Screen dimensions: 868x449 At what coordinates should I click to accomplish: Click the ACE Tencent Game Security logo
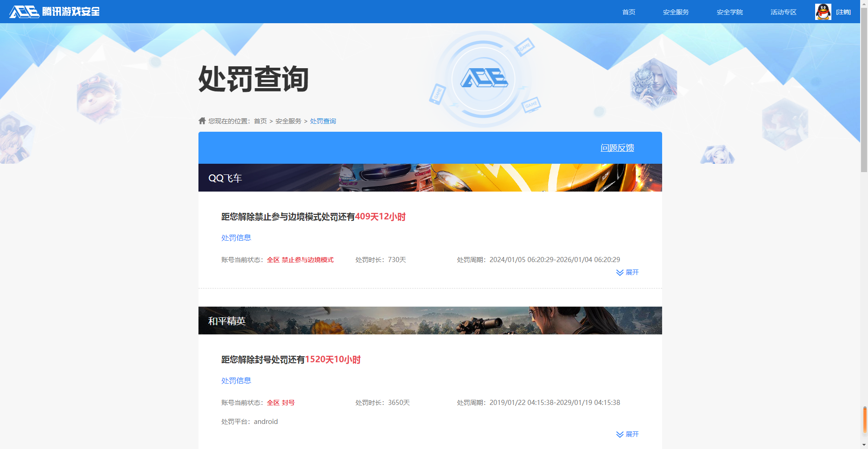[x=54, y=12]
